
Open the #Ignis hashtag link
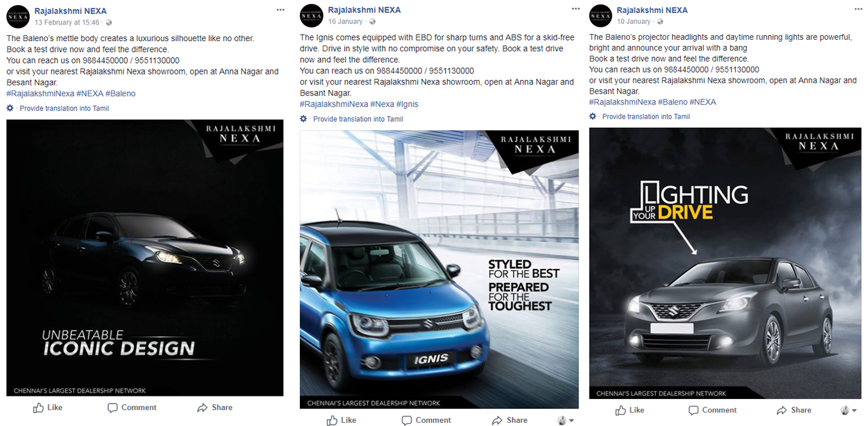(x=407, y=104)
